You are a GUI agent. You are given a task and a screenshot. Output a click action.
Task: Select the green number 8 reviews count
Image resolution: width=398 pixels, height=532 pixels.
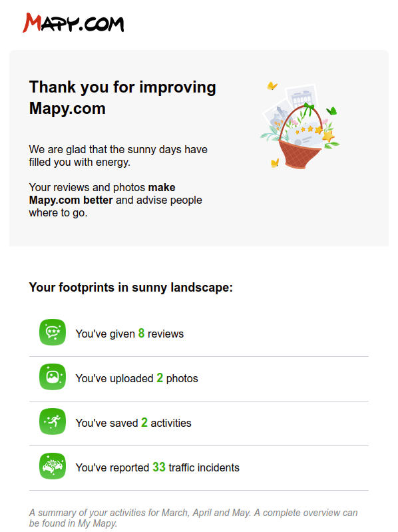[x=141, y=333]
